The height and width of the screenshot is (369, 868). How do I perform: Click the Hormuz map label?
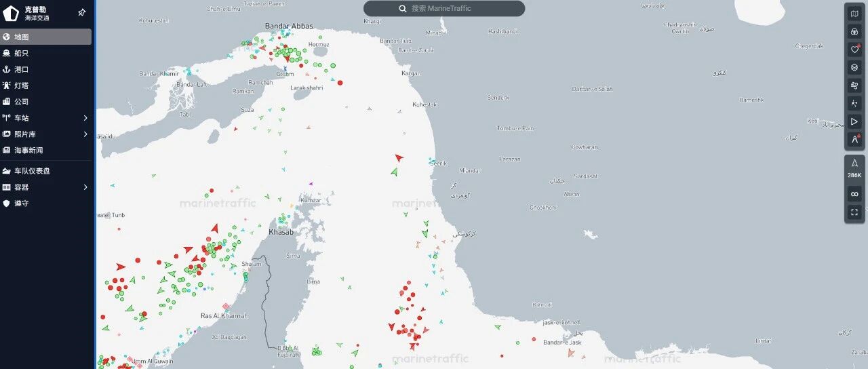[x=319, y=45]
